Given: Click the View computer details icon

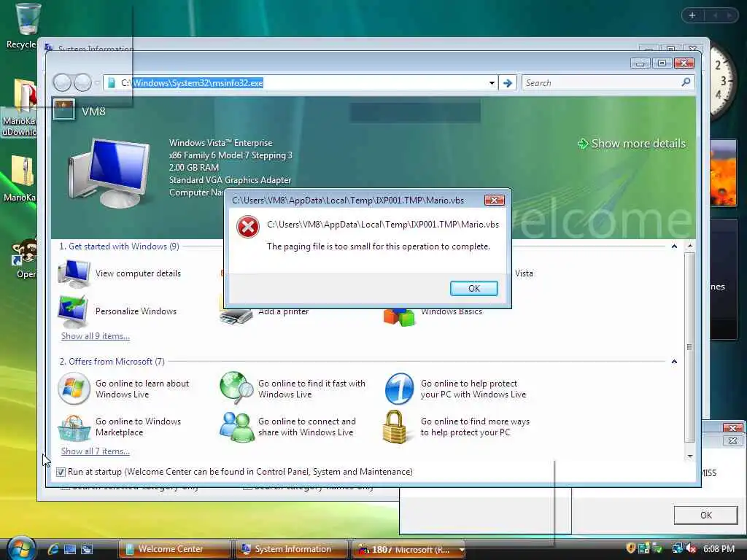Looking at the screenshot, I should 74,273.
